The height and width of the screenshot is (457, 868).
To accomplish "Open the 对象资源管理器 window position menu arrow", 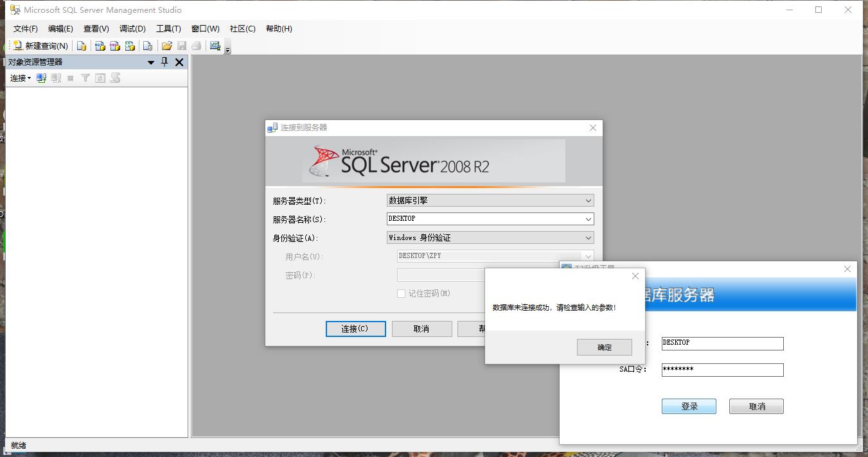I will click(151, 62).
